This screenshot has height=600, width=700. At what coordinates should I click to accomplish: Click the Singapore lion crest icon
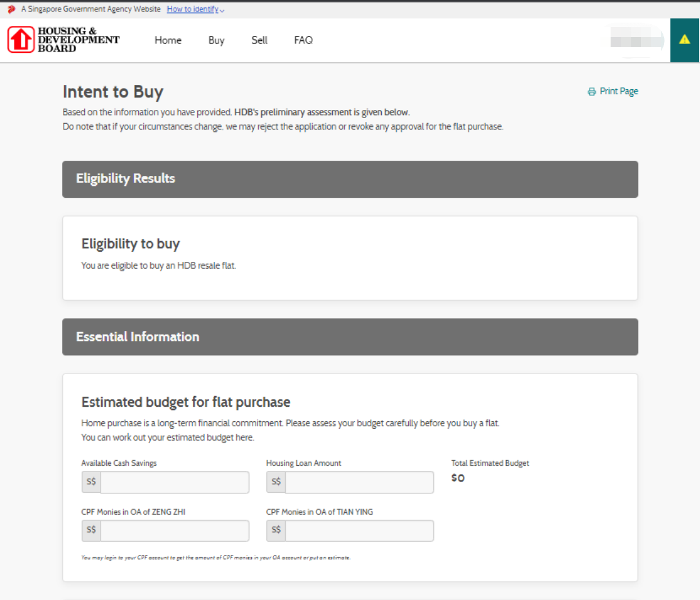tap(11, 9)
